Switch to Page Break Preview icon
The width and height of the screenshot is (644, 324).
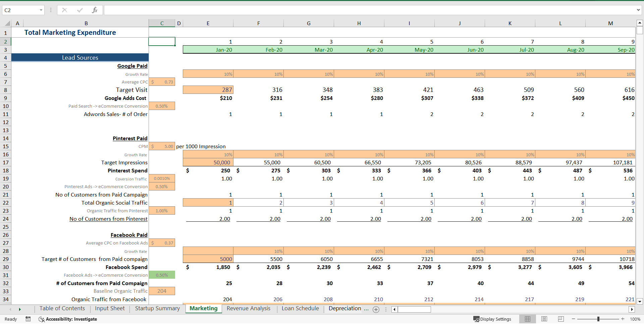(561, 319)
